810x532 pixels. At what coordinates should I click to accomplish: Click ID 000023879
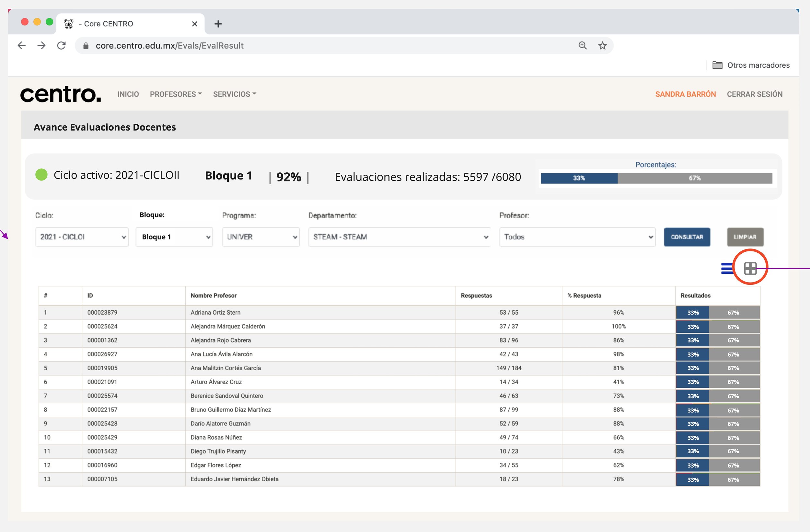click(102, 312)
